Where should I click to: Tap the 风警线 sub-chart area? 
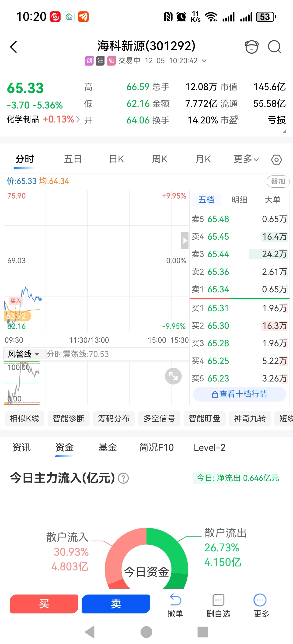pos(97,383)
